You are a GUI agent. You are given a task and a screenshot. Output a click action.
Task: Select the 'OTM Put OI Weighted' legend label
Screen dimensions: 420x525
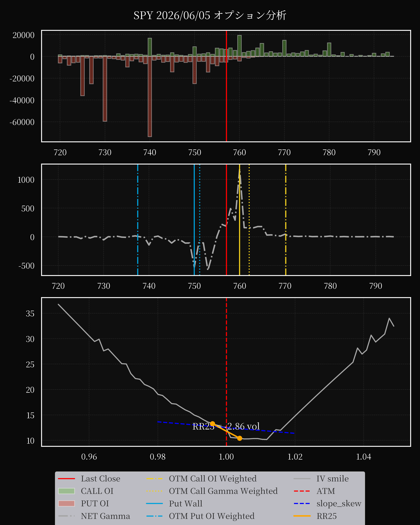tap(212, 516)
